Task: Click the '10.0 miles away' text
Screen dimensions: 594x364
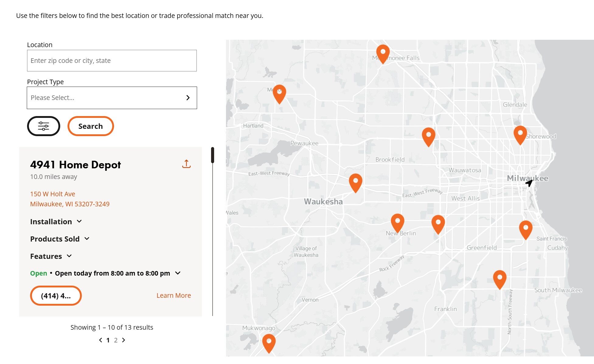Action: [54, 177]
